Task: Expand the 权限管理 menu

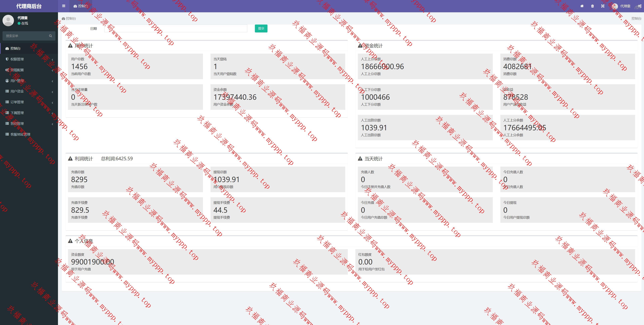Action: (17, 59)
